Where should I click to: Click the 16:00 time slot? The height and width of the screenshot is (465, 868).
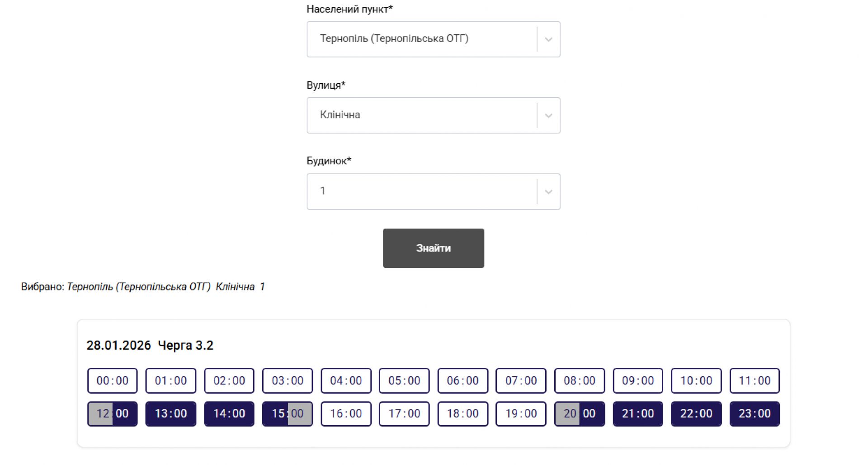346,413
